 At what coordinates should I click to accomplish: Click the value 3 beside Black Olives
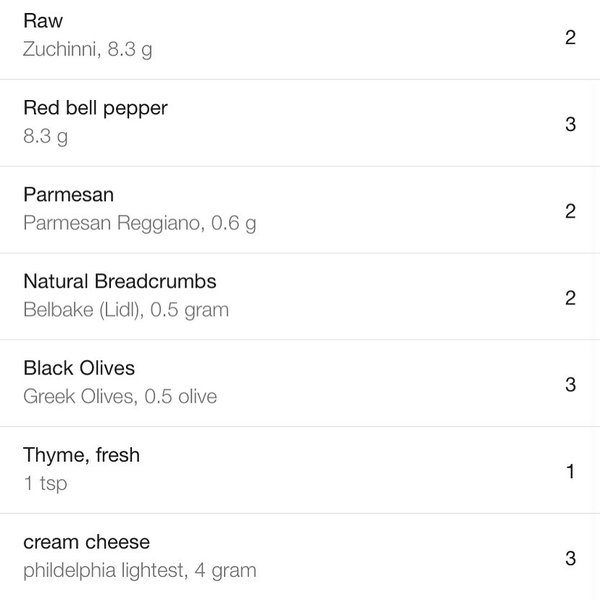(x=570, y=384)
